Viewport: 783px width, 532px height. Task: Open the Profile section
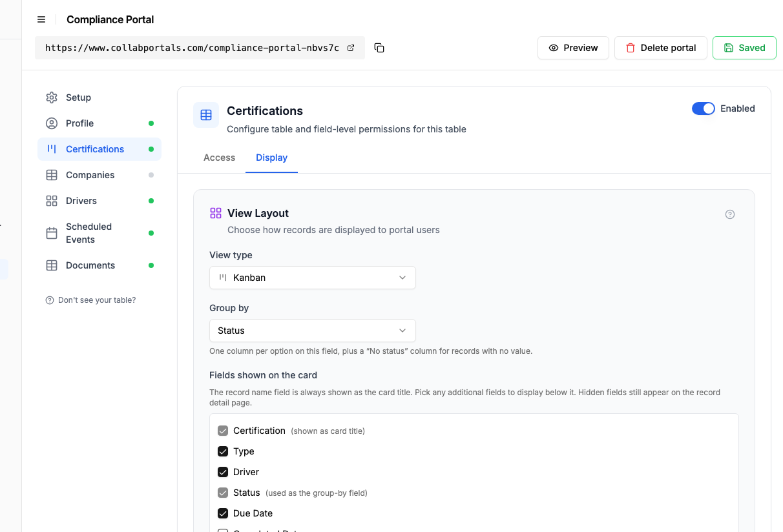[99, 123]
